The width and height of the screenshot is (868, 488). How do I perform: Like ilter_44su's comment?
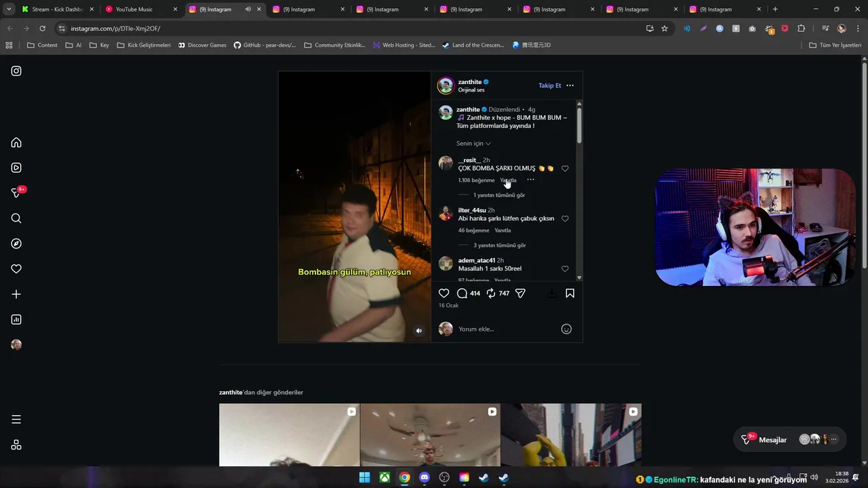tap(565, 218)
